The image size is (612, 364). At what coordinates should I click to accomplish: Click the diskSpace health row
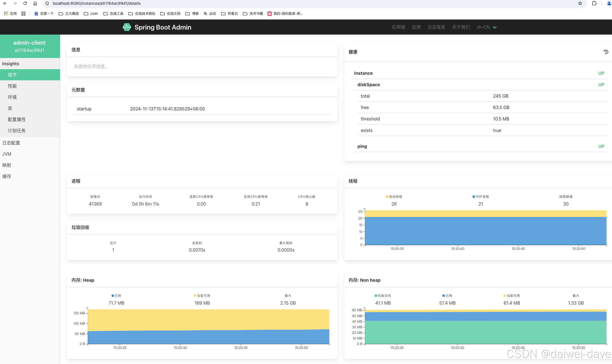(481, 85)
